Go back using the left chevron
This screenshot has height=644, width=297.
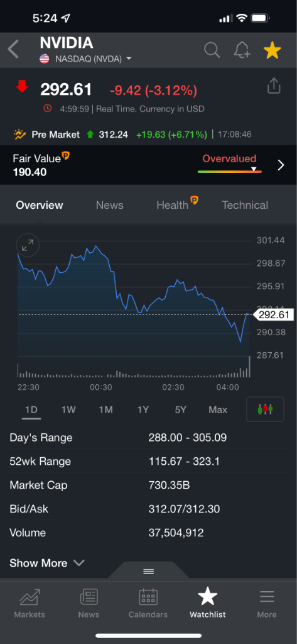click(13, 50)
